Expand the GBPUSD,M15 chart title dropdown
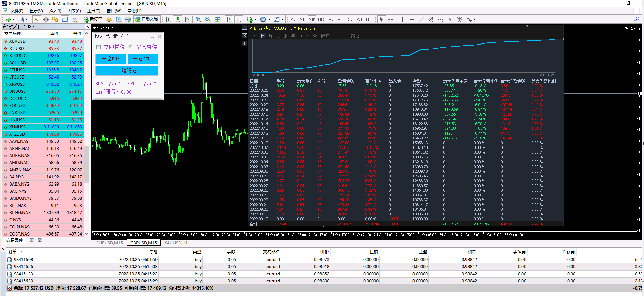Viewport: 644px width, 296px height. point(95,28)
